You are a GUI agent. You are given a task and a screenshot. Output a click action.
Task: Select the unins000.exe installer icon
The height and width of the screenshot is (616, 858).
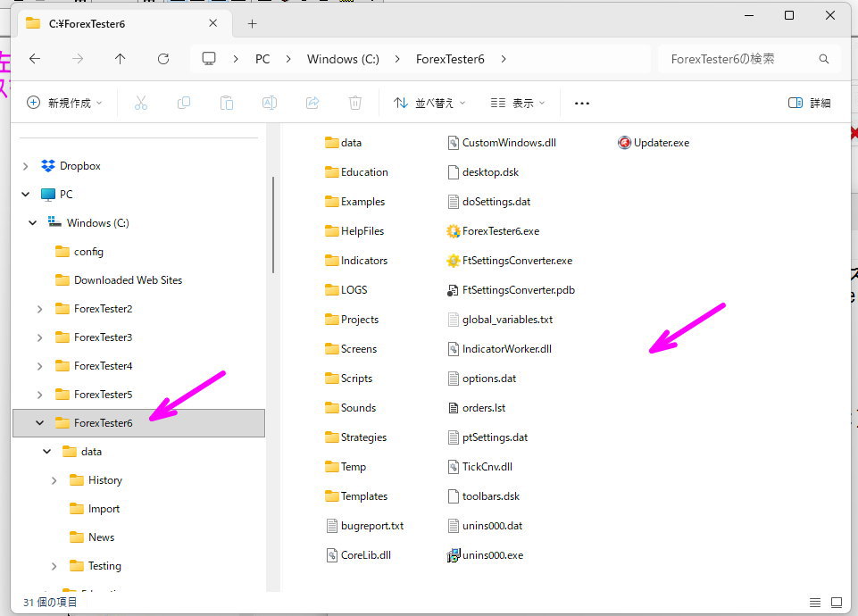(x=453, y=555)
